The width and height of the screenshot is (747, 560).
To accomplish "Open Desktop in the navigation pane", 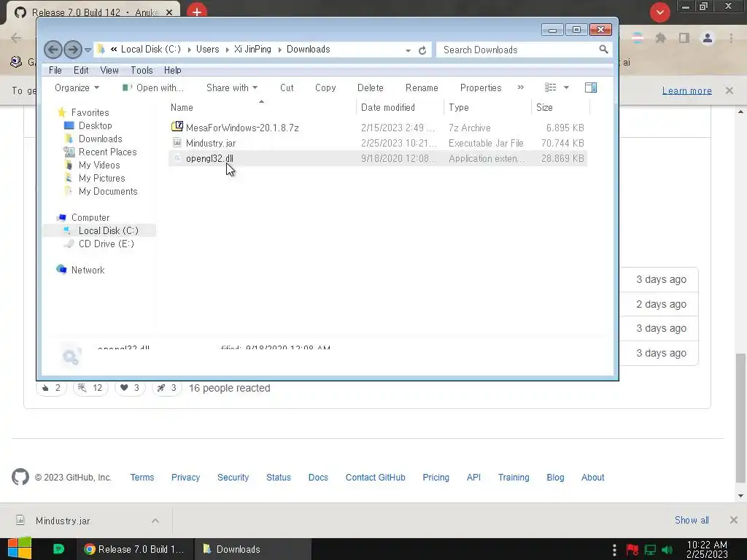I will (x=96, y=125).
